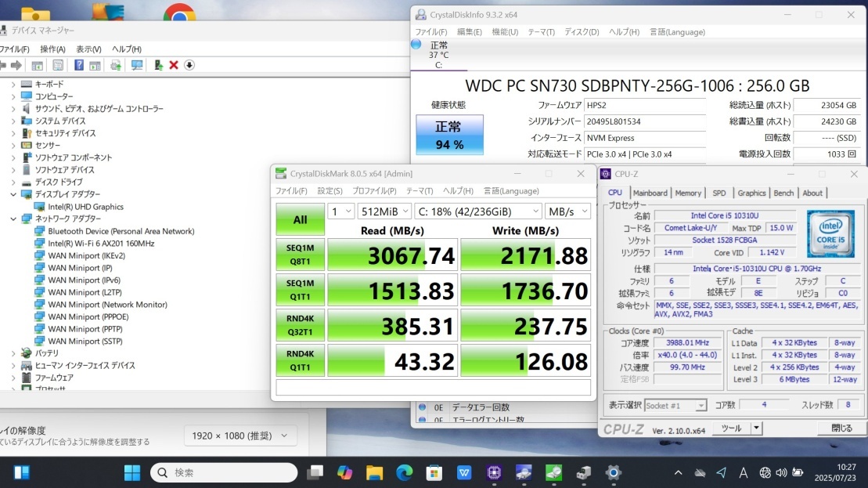Click the network globe icon in system tray
This screenshot has width=868, height=488.
(x=765, y=472)
